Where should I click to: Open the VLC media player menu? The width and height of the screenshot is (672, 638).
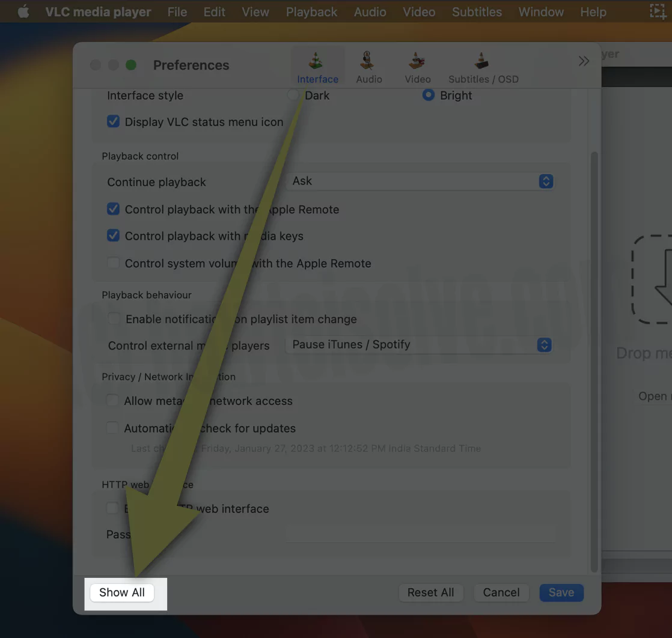(x=98, y=11)
